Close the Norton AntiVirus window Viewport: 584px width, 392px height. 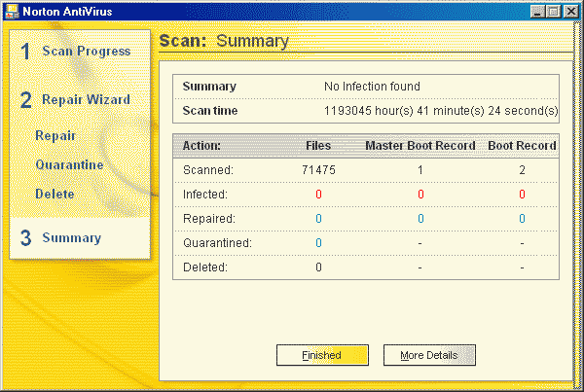(571, 11)
